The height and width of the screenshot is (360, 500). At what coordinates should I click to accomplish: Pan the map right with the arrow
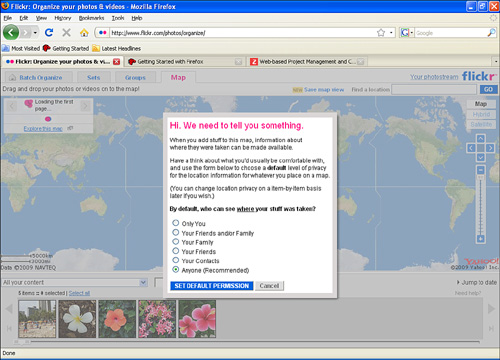pyautogui.click(x=490, y=148)
